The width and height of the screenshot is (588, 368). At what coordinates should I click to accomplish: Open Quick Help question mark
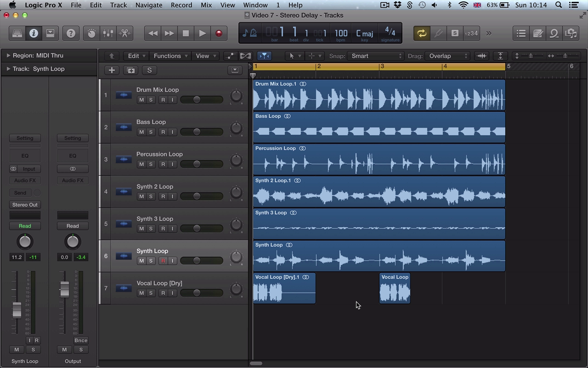pyautogui.click(x=71, y=33)
